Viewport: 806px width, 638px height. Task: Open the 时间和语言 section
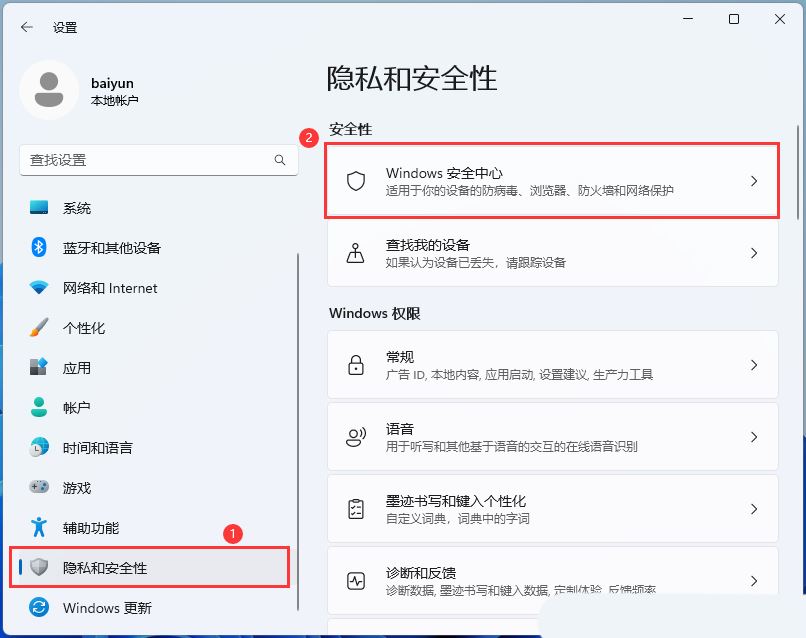(98, 448)
